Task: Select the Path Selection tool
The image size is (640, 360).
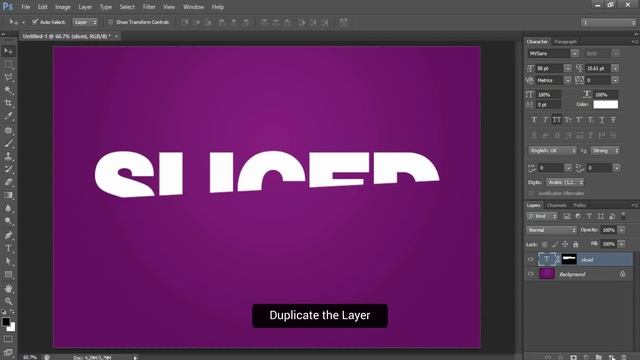Action: [8, 262]
